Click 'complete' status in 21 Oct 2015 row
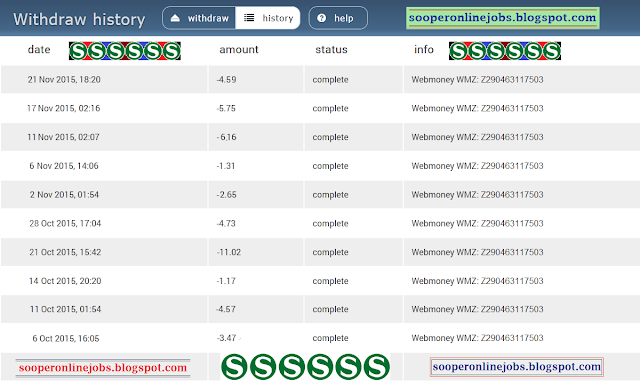Viewport: 640px width, 381px height. click(331, 253)
